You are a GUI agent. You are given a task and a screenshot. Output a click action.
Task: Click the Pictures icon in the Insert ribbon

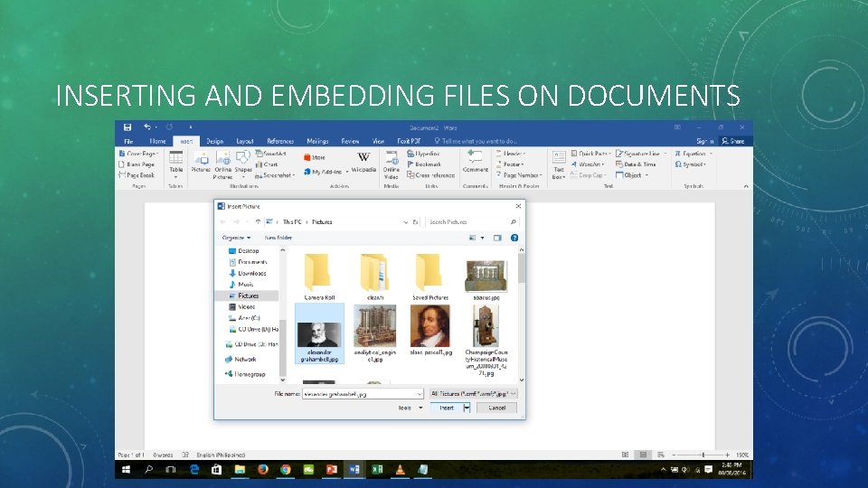[201, 159]
